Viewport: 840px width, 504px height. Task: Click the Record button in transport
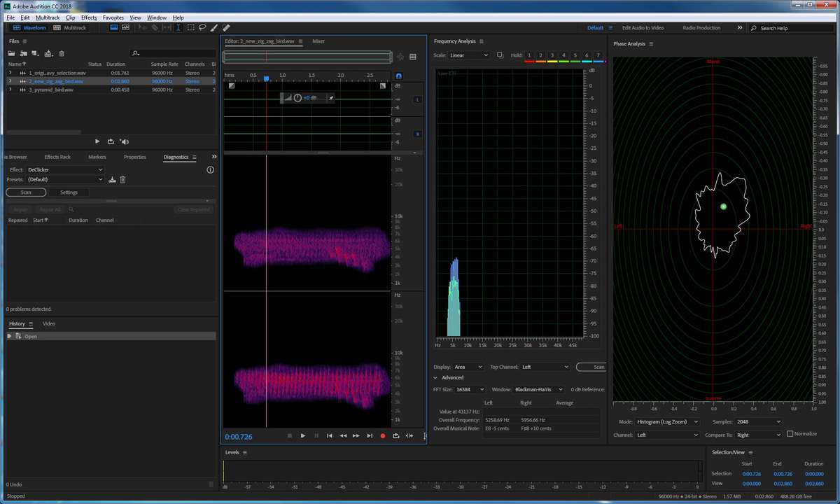[x=383, y=436]
